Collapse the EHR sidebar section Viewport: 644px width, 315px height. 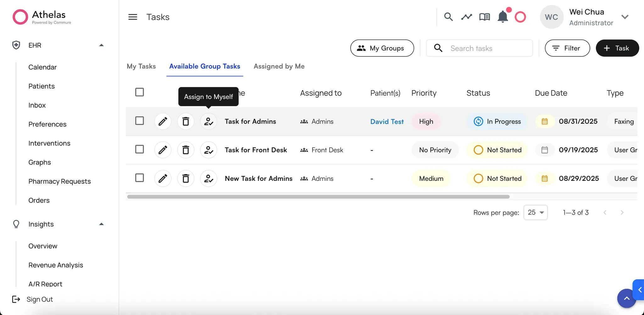(101, 45)
